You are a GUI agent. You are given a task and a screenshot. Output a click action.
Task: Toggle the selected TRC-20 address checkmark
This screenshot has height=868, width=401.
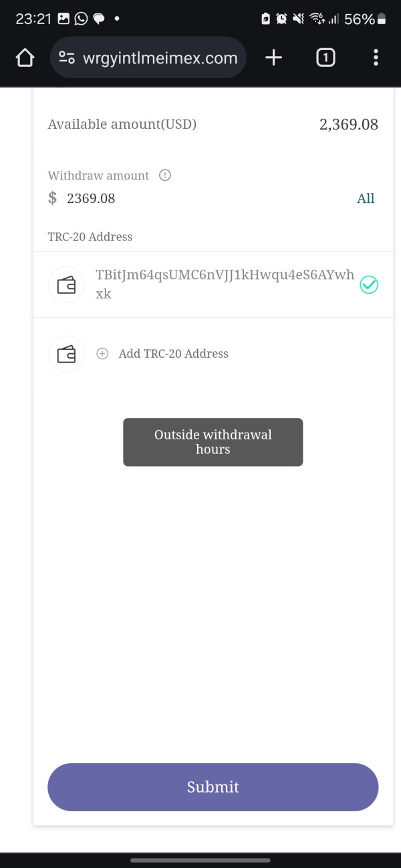(x=369, y=285)
